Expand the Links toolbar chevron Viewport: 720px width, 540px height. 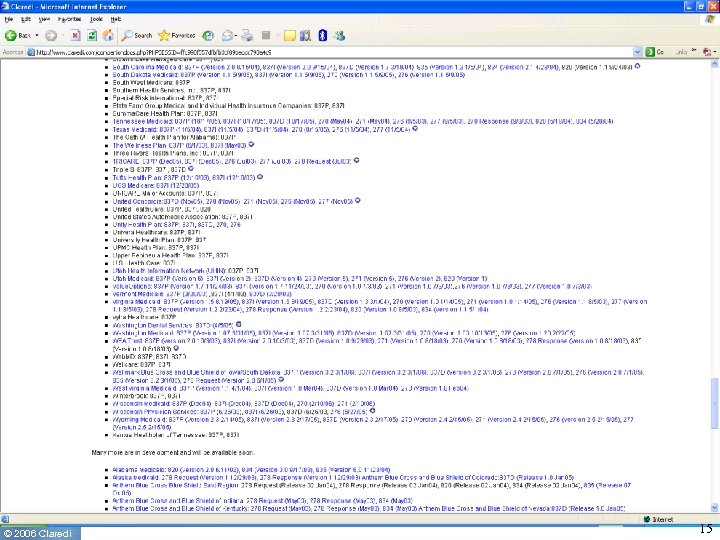click(694, 51)
